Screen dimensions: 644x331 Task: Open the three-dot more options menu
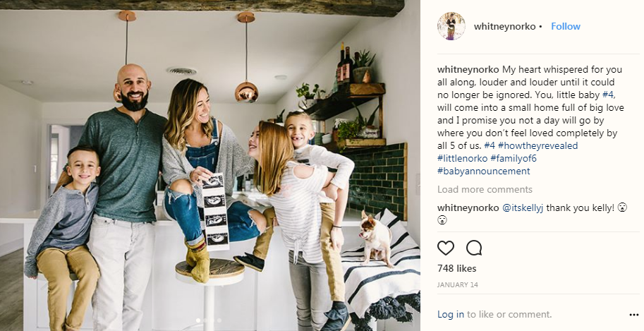coord(633,315)
